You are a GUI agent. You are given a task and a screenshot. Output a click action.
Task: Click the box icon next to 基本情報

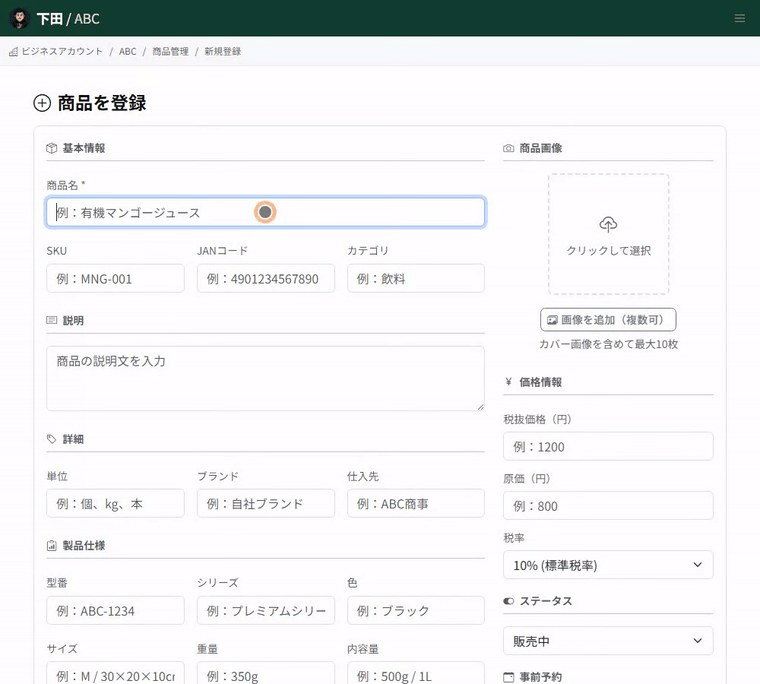coord(51,148)
